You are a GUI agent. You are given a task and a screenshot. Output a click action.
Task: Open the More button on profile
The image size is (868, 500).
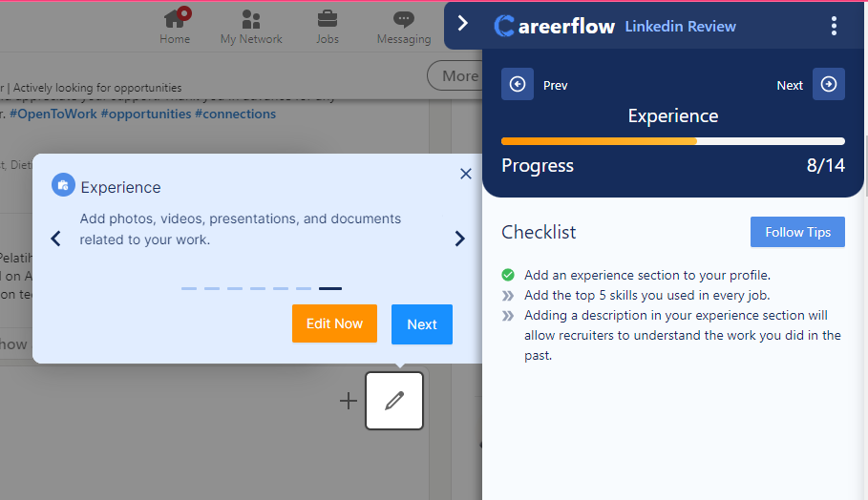click(455, 75)
